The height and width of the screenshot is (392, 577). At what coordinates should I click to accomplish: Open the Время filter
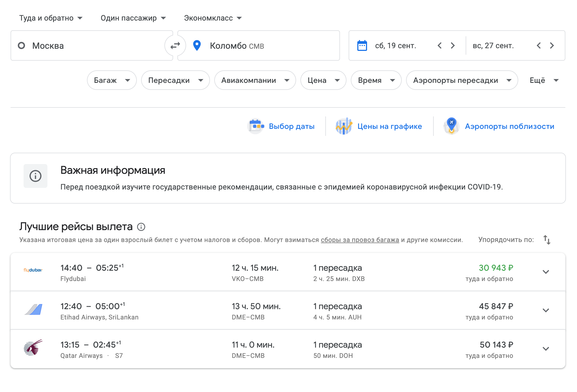pyautogui.click(x=376, y=80)
